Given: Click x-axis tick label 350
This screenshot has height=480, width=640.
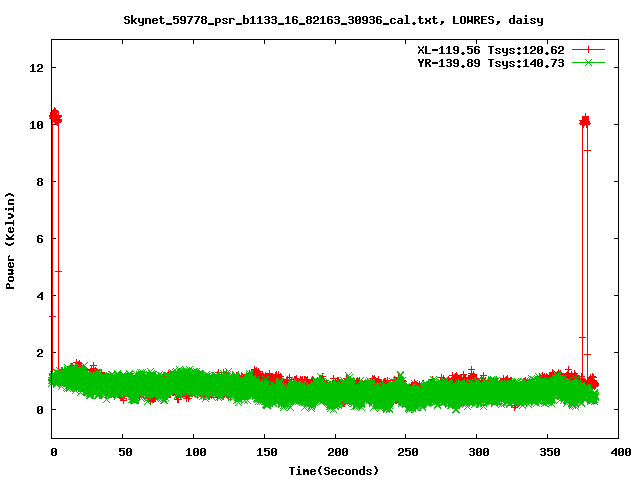Looking at the screenshot, I should pos(550,452).
